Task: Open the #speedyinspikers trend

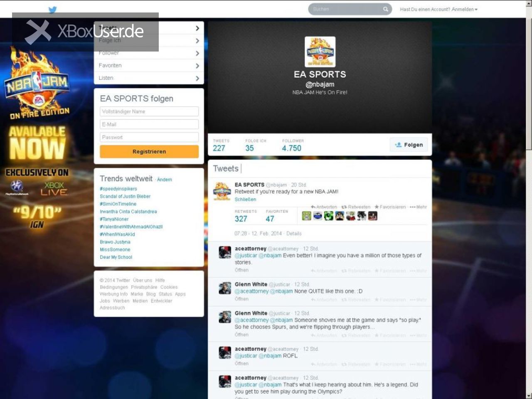Action: [118, 189]
